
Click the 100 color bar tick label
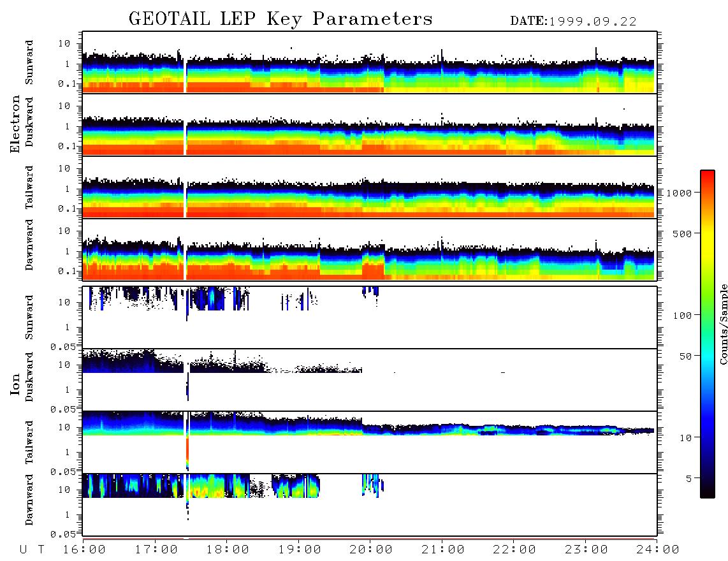[683, 316]
